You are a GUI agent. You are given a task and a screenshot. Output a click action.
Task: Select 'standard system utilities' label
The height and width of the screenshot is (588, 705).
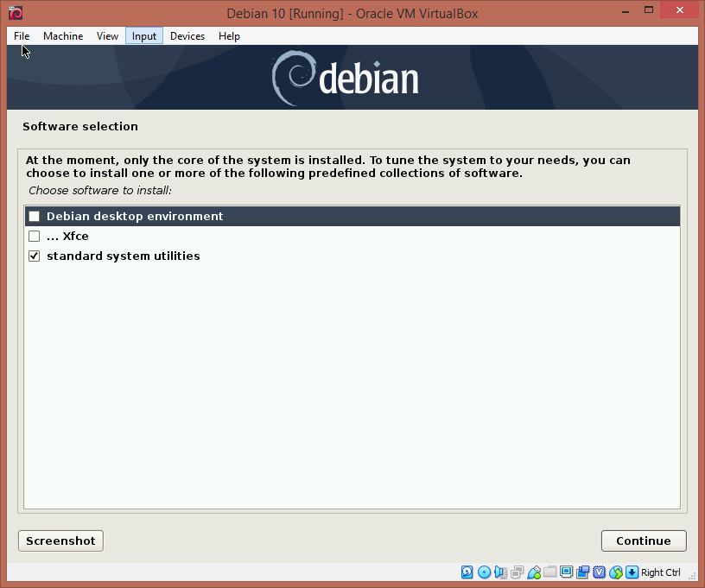[x=124, y=256]
